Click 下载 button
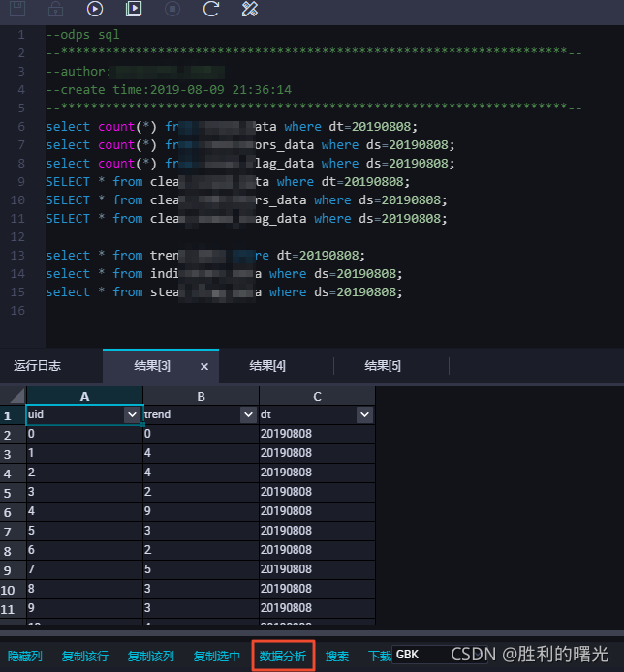624x672 pixels. 380,657
